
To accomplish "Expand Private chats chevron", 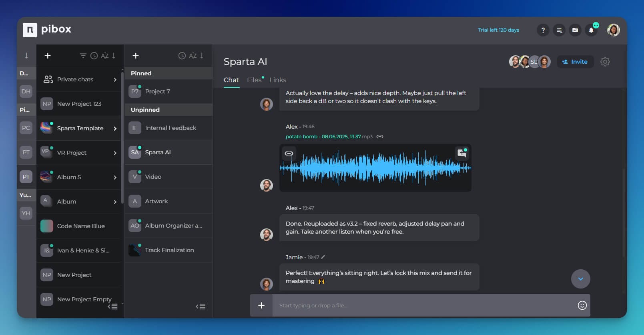I will click(115, 80).
